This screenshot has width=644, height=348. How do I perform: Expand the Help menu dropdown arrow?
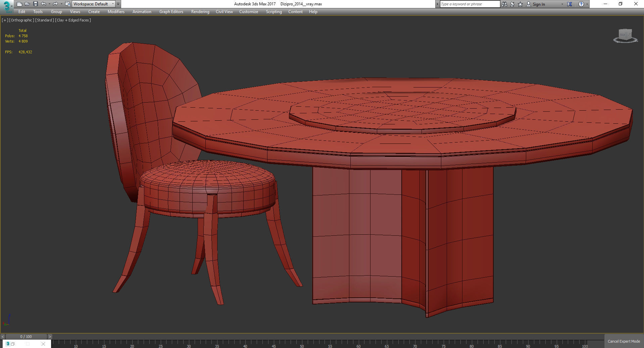click(x=587, y=4)
